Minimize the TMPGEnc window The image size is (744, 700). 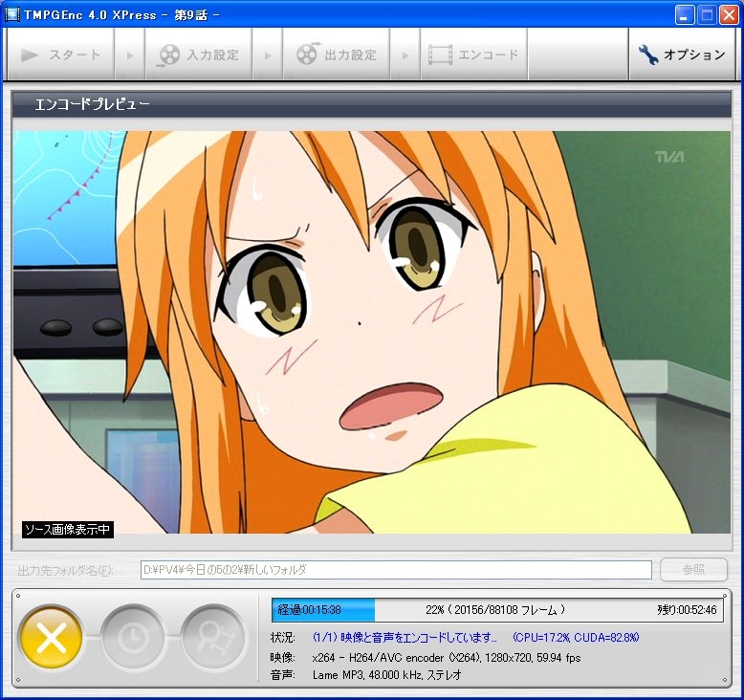(684, 15)
